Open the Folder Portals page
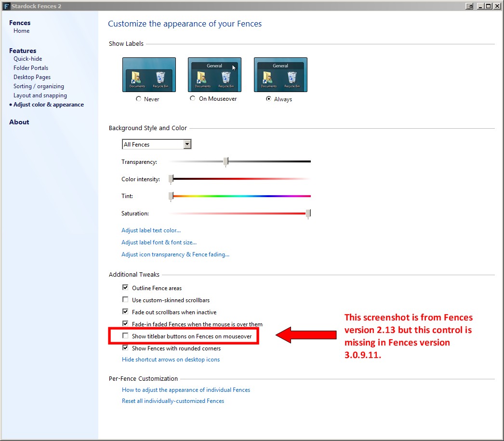The height and width of the screenshot is (441, 504). [31, 68]
